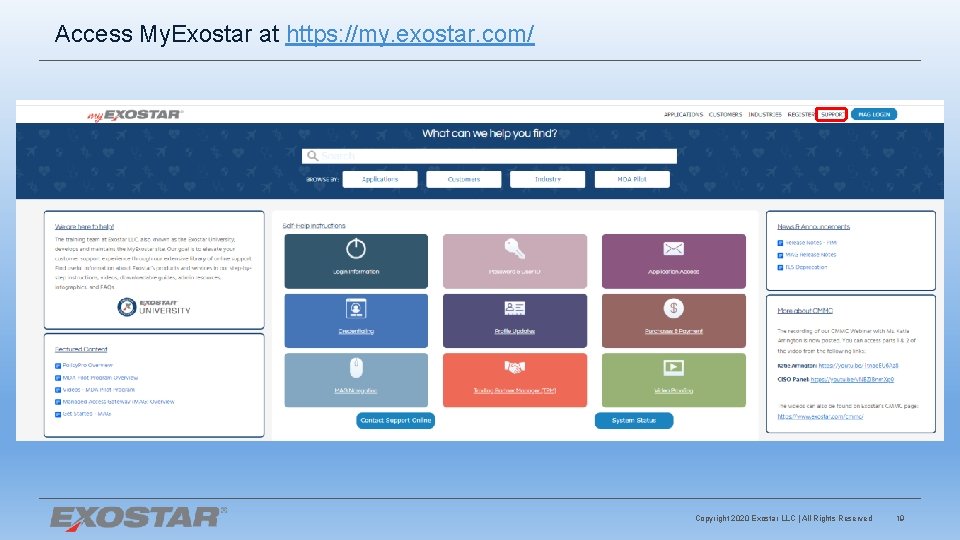The width and height of the screenshot is (960, 540).
Task: Open the CISO Panel youtu.be link
Action: [x=852, y=380]
